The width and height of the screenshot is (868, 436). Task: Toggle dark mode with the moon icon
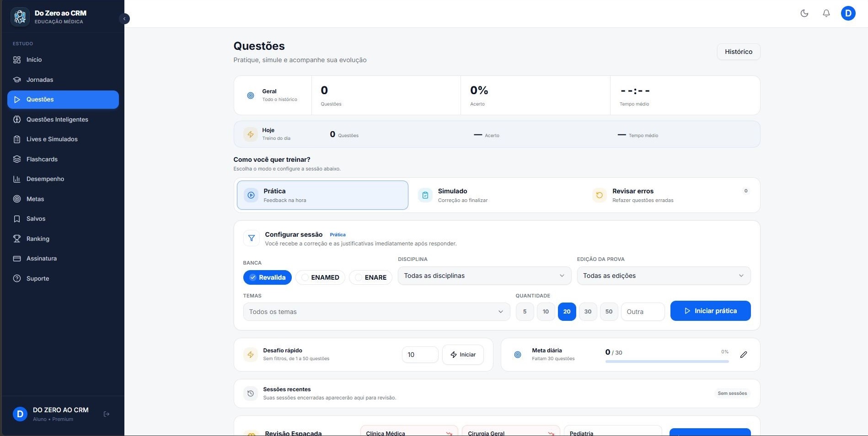coord(804,13)
